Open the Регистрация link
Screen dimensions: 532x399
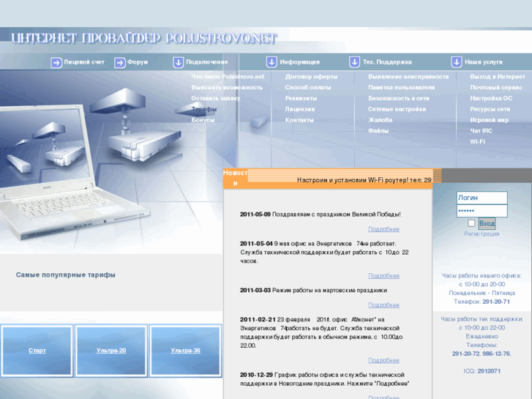tap(482, 234)
